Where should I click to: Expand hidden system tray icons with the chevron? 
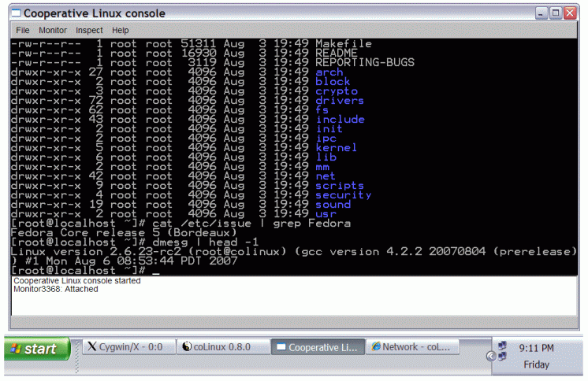pos(491,356)
